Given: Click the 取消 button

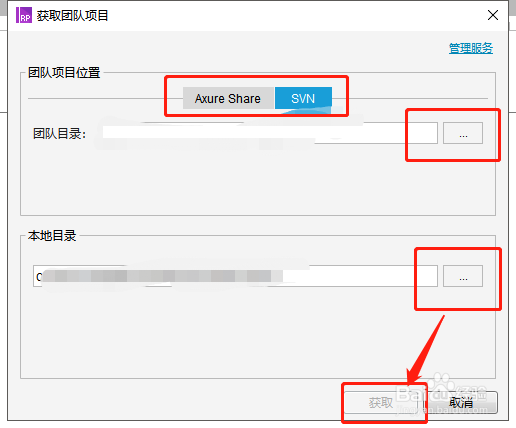Looking at the screenshot, I should click(461, 402).
